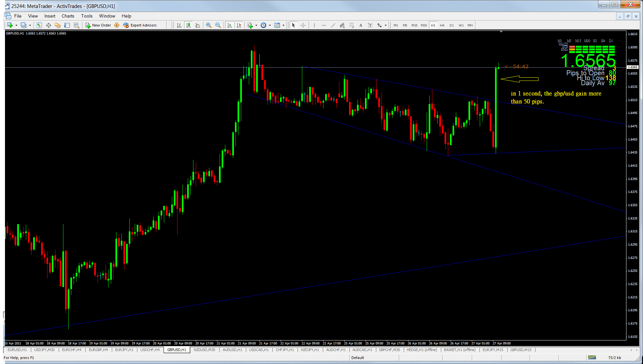Image resolution: width=643 pixels, height=364 pixels.
Task: Expand the Periodicity clock dropdown arrow
Action: [270, 25]
